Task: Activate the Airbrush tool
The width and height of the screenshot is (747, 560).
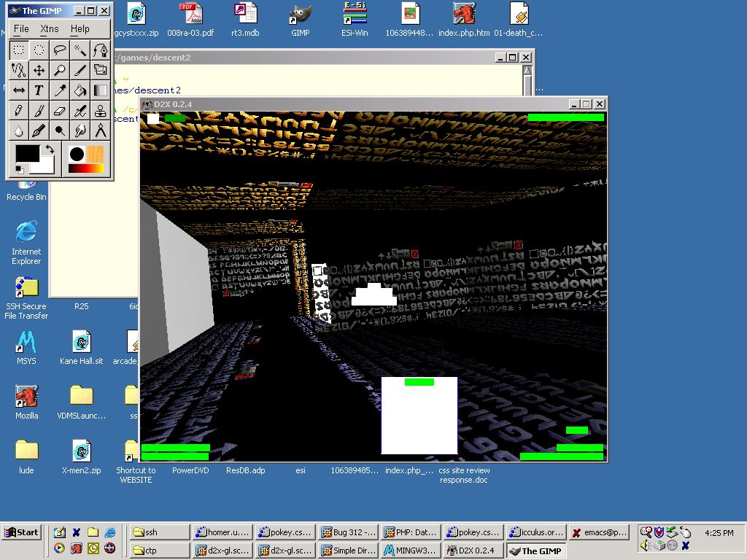Action: tap(80, 111)
